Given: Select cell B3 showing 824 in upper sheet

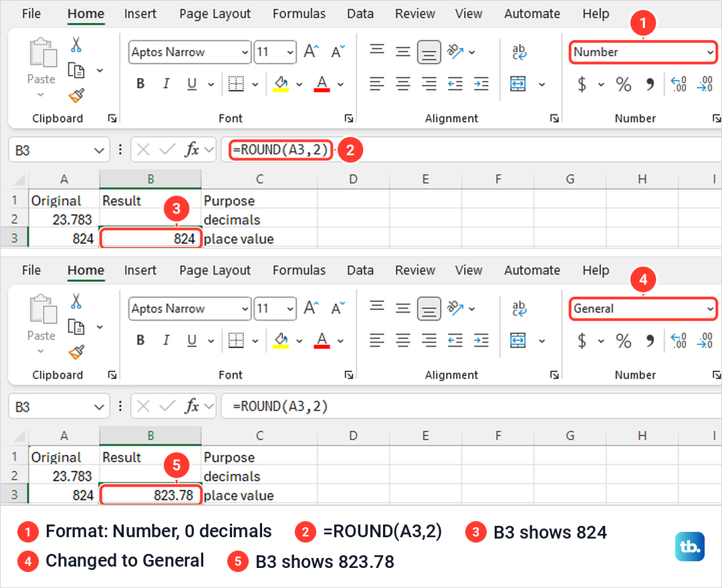Looking at the screenshot, I should pos(150,239).
